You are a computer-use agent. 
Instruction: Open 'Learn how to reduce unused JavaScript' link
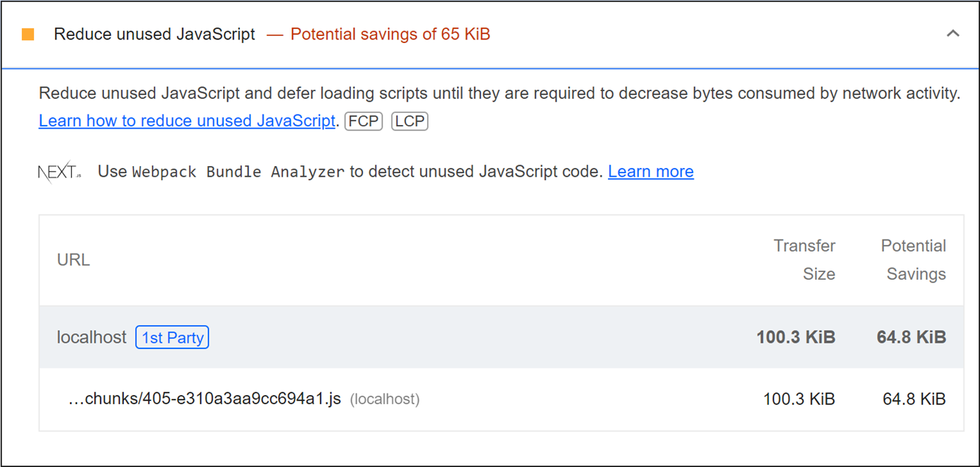(186, 121)
